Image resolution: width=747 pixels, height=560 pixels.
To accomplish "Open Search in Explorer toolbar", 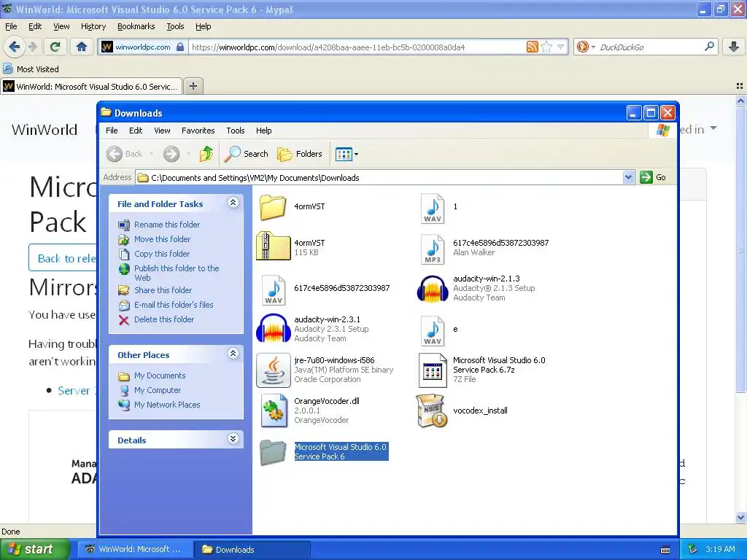I will [247, 154].
